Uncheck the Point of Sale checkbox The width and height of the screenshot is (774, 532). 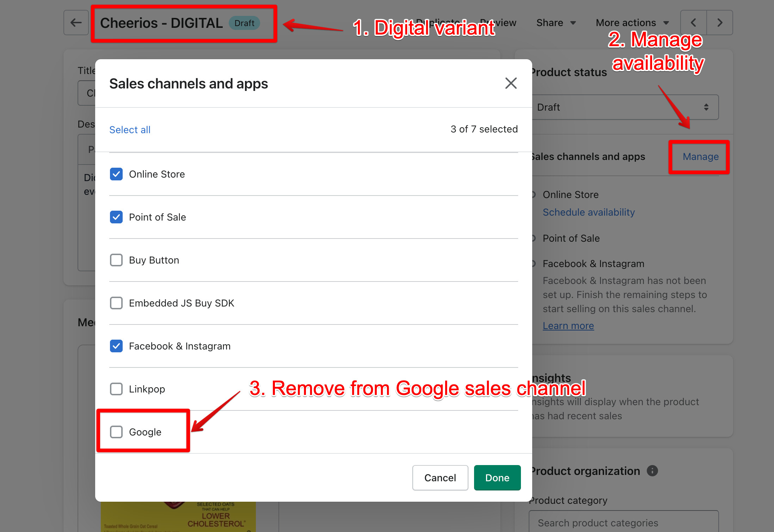click(116, 217)
